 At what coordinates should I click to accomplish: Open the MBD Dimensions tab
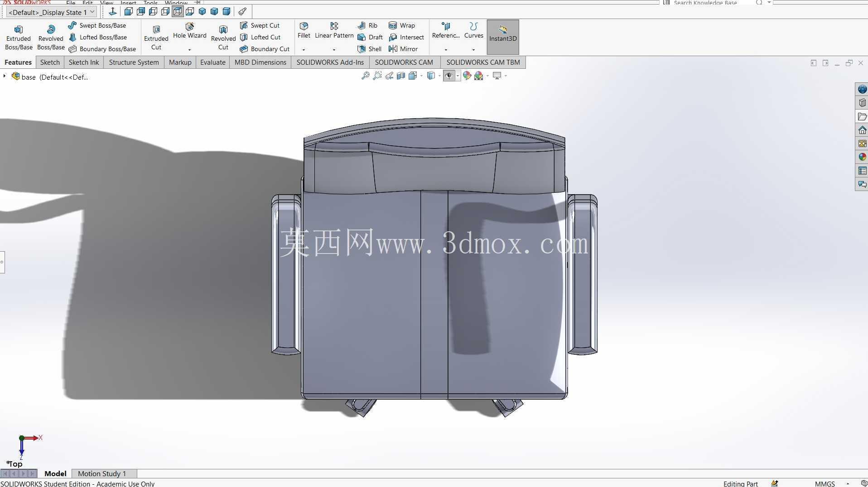click(260, 62)
